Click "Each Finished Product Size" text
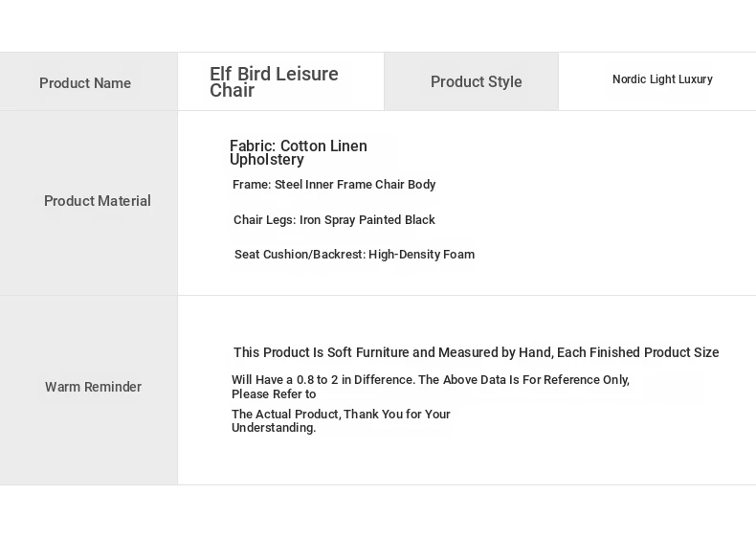 pos(638,352)
